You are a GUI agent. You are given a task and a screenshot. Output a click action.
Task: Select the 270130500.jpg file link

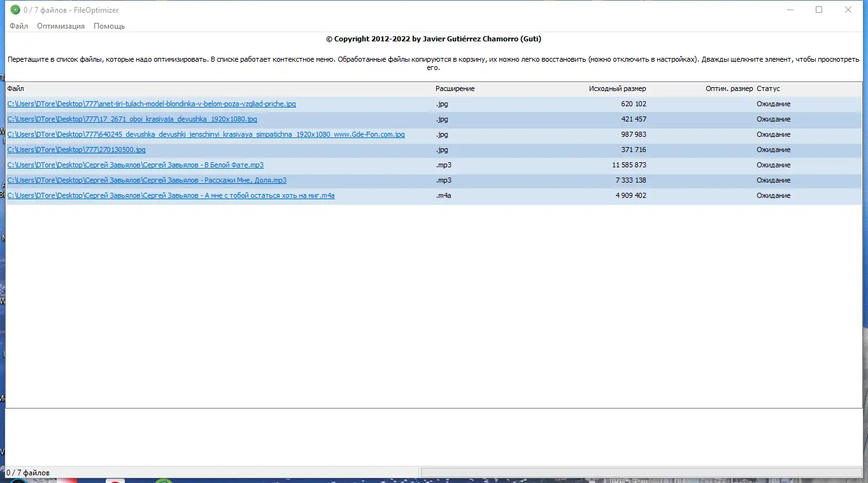[x=76, y=150]
